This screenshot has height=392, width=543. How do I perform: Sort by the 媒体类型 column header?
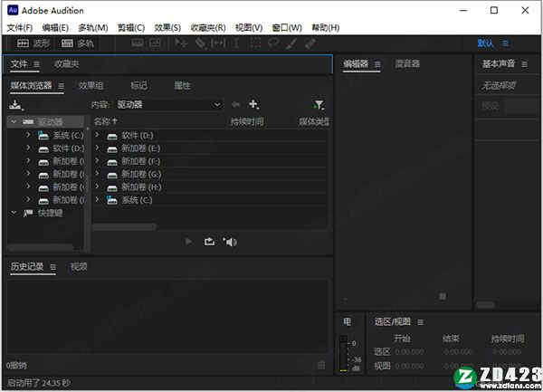coord(314,121)
